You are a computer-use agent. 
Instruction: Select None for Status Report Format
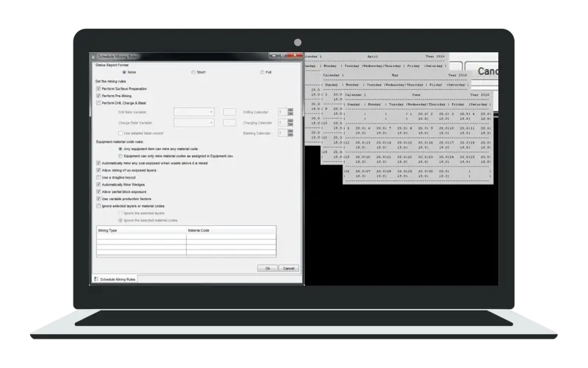point(124,72)
